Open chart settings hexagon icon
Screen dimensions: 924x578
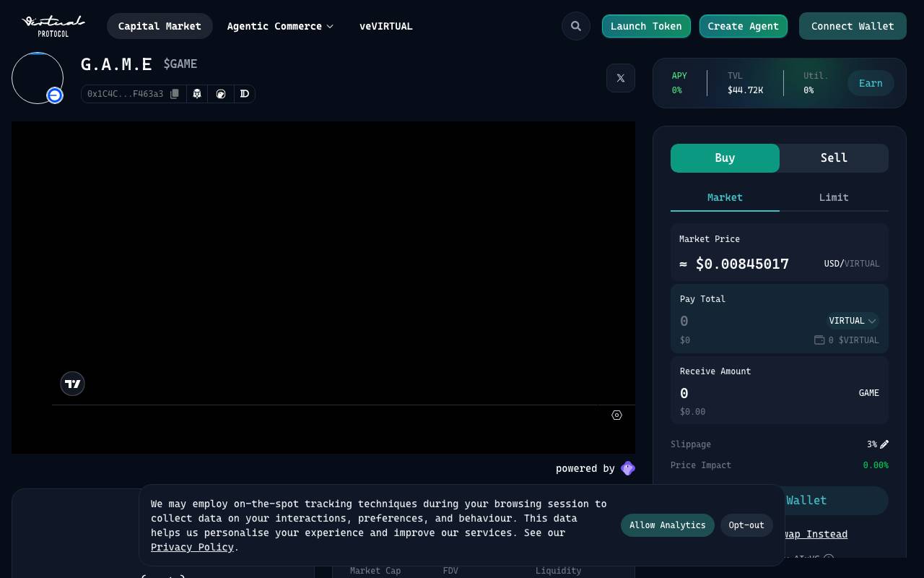click(616, 415)
